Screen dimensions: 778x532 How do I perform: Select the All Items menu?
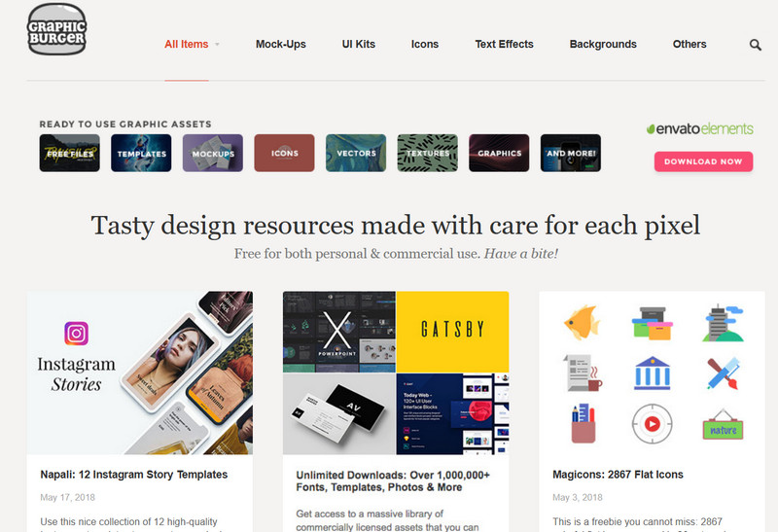coord(186,44)
